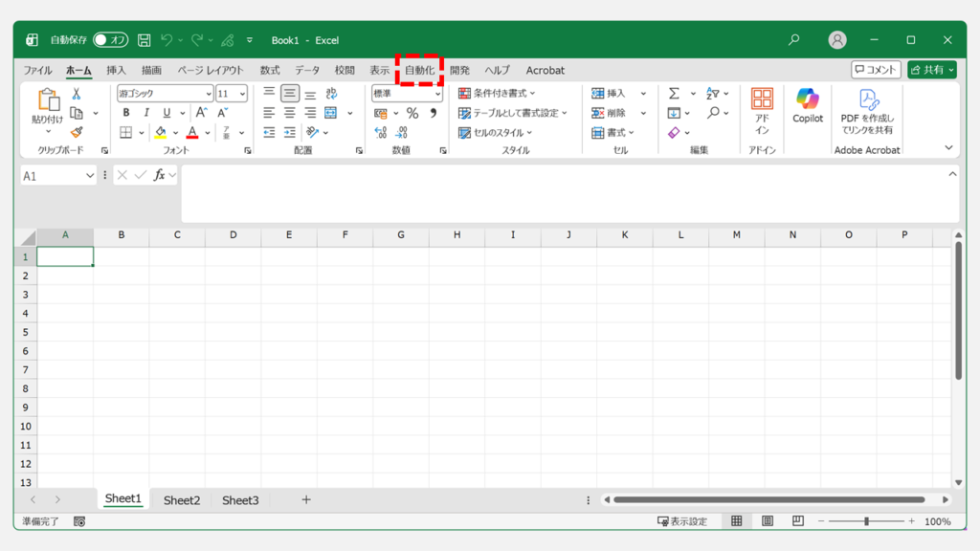
Task: Click the Find and Select magnifier icon
Action: (713, 113)
